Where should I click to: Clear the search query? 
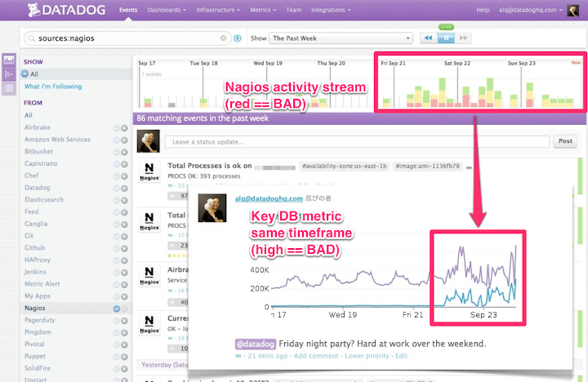[x=224, y=38]
